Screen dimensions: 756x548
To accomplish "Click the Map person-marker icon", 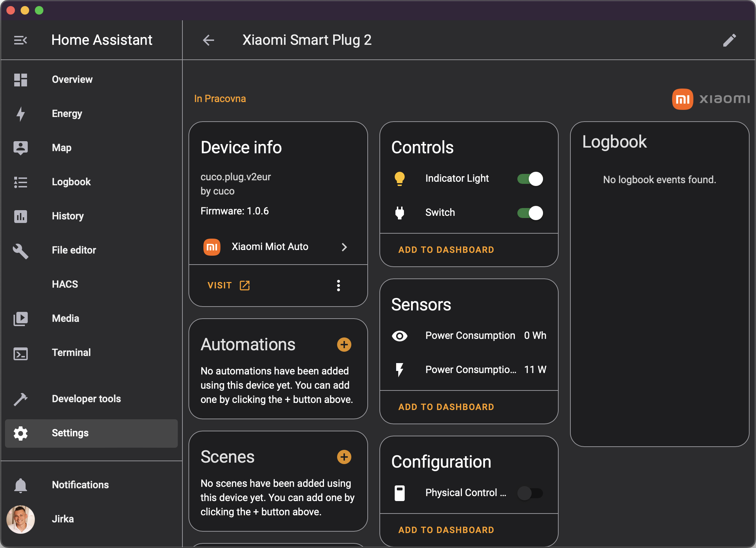I will point(21,148).
